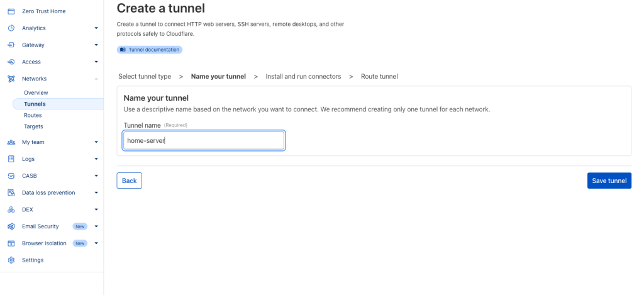
Task: Expand the Analytics dropdown arrow
Action: click(x=96, y=28)
